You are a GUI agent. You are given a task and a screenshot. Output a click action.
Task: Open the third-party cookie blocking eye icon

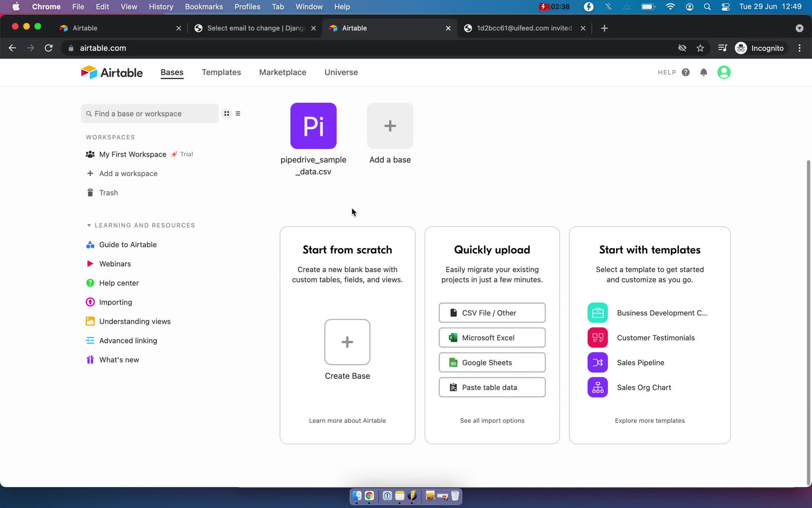tap(682, 48)
